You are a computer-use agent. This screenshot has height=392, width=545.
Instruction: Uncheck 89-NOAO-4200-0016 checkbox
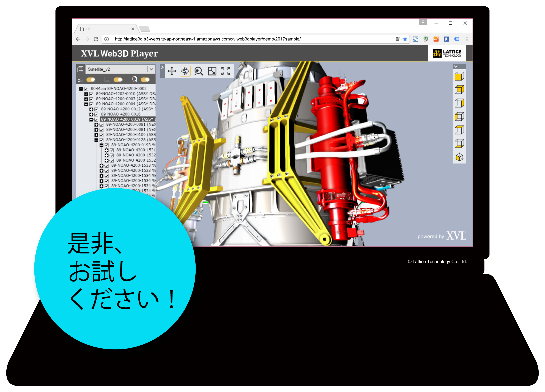coord(96,114)
